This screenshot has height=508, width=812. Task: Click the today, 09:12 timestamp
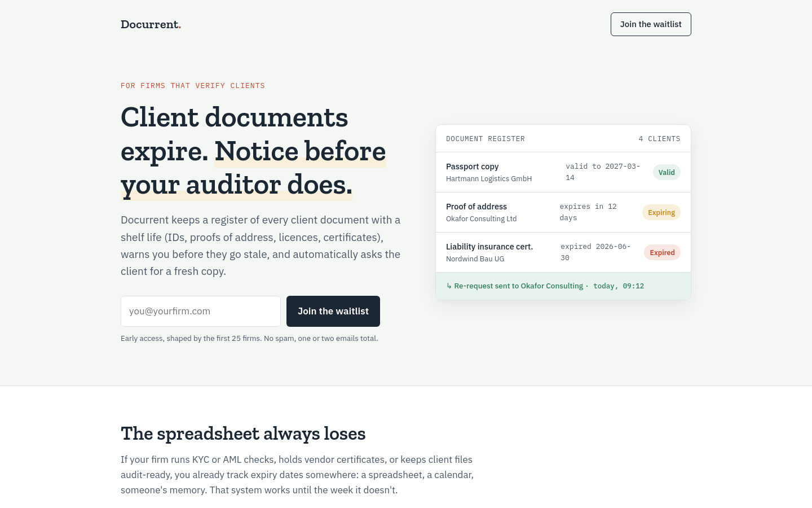coord(619,286)
